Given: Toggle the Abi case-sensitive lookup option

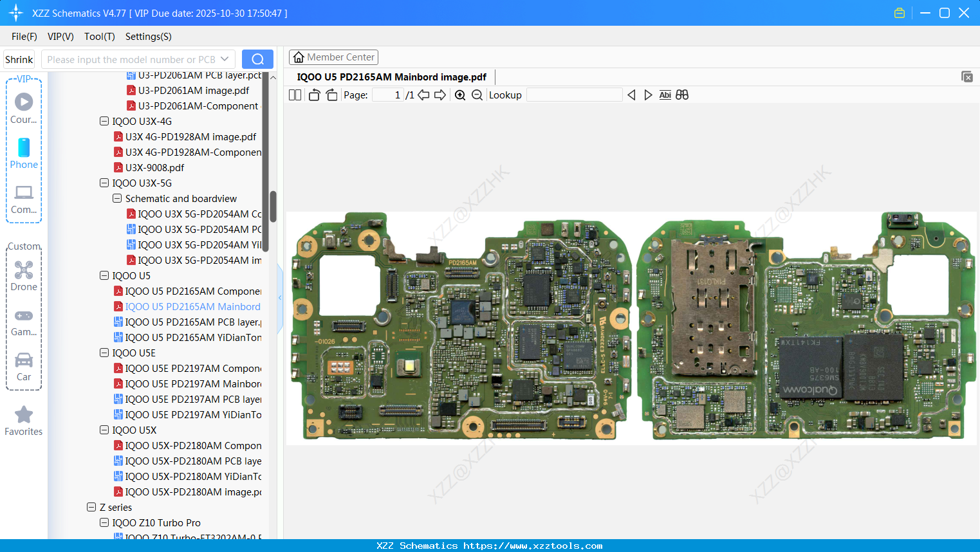Looking at the screenshot, I should [x=665, y=95].
